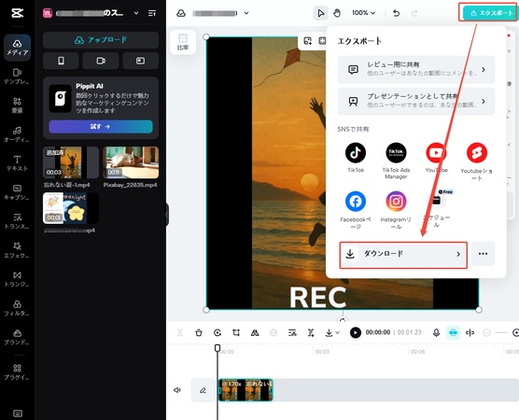
Task: Expand the project name dropdown
Action: 246,13
